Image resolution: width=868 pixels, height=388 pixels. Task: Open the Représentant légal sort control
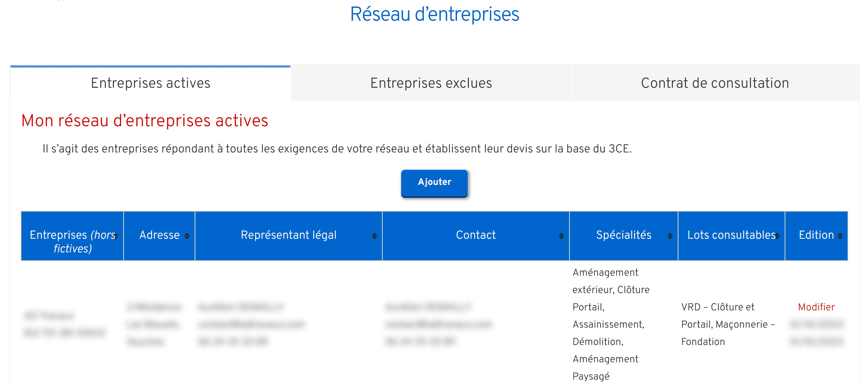point(374,236)
